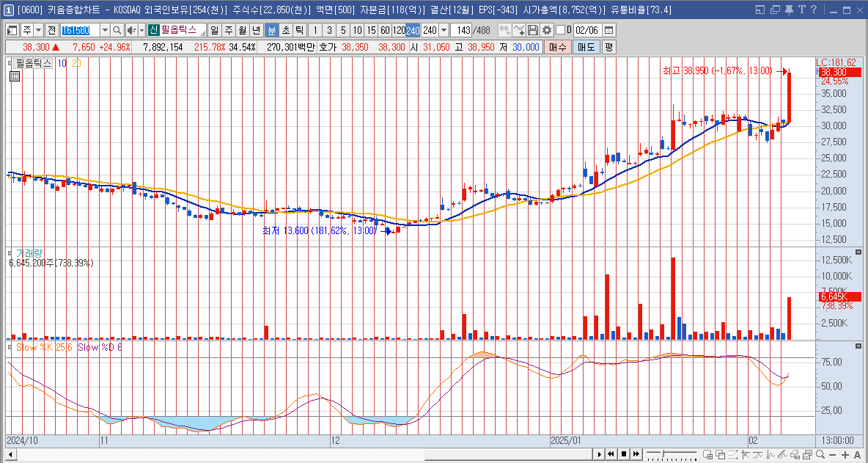Click the Slow %K 25,6 indicator label
Screen dimensions: 868x463
(x=44, y=346)
